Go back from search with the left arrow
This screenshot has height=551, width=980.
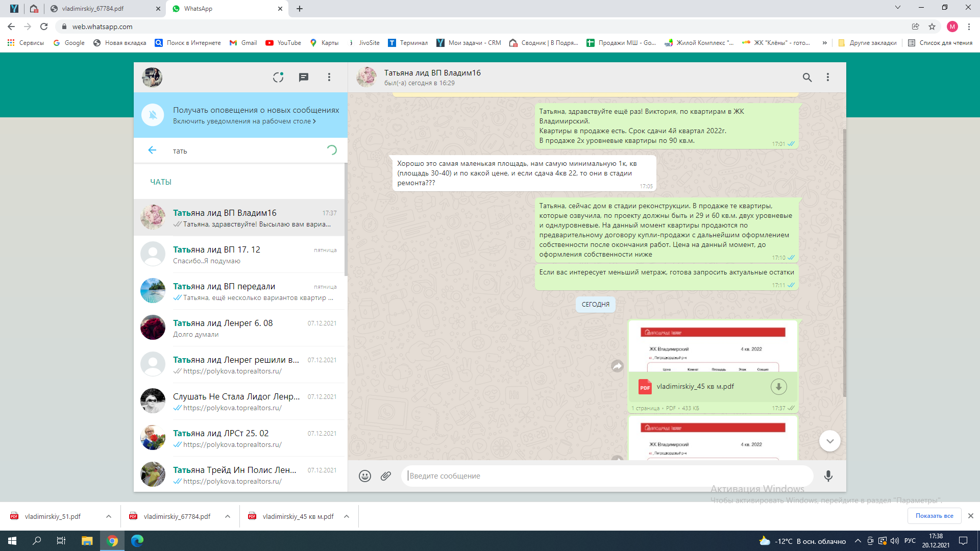152,150
